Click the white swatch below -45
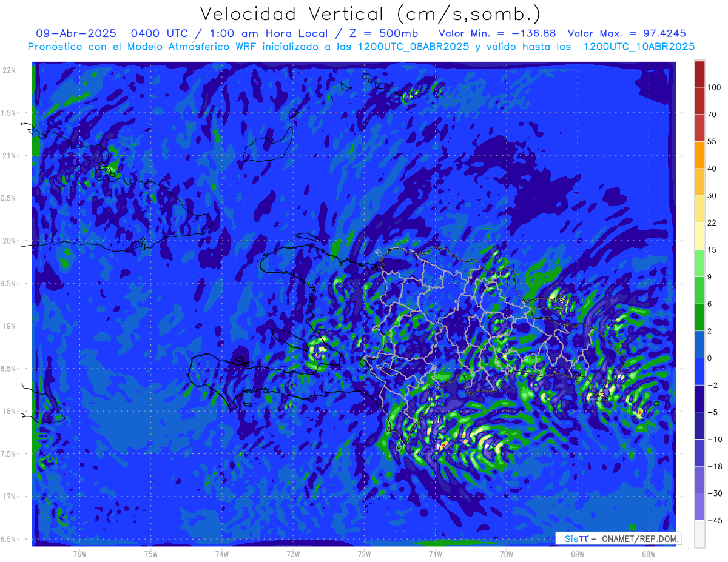728x562 pixels. tap(699, 534)
